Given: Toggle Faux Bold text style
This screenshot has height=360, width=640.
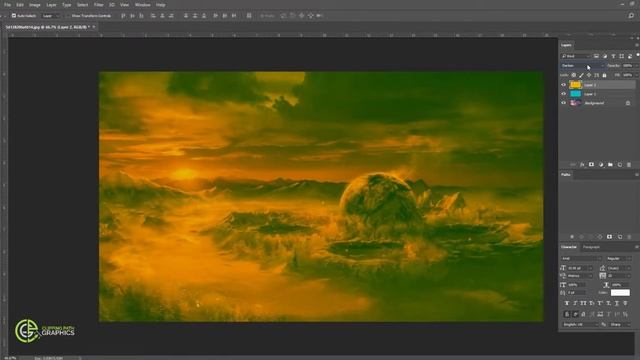Looking at the screenshot, I should [x=567, y=303].
